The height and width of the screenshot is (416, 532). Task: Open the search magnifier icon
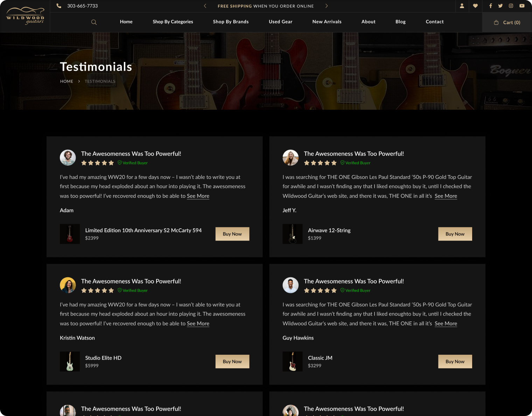click(94, 22)
